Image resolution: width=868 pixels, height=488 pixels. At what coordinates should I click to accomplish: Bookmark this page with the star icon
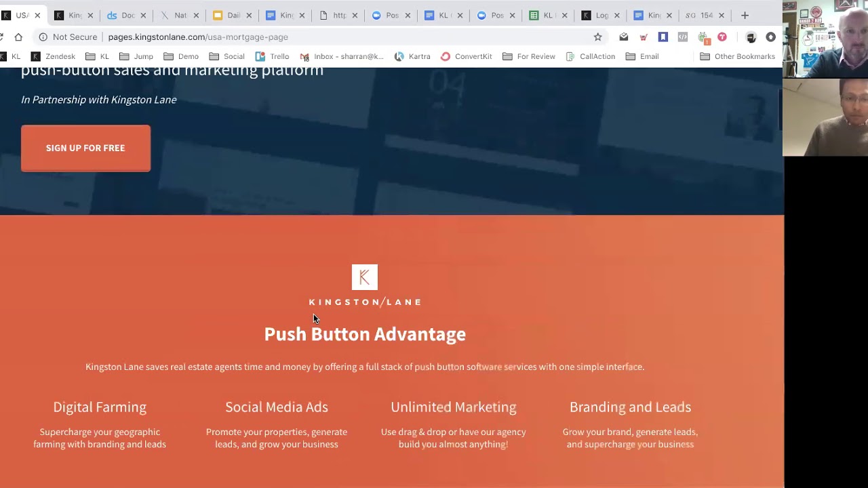click(x=597, y=37)
